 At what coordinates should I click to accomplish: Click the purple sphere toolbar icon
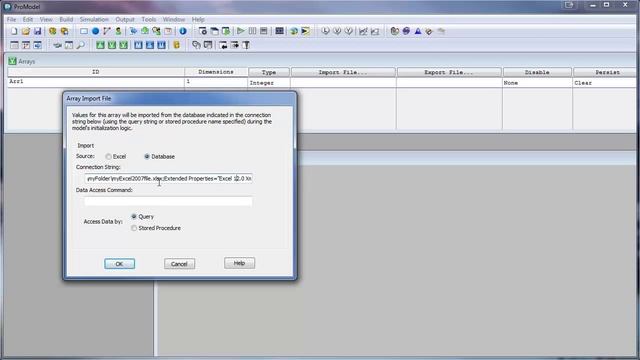click(x=406, y=31)
